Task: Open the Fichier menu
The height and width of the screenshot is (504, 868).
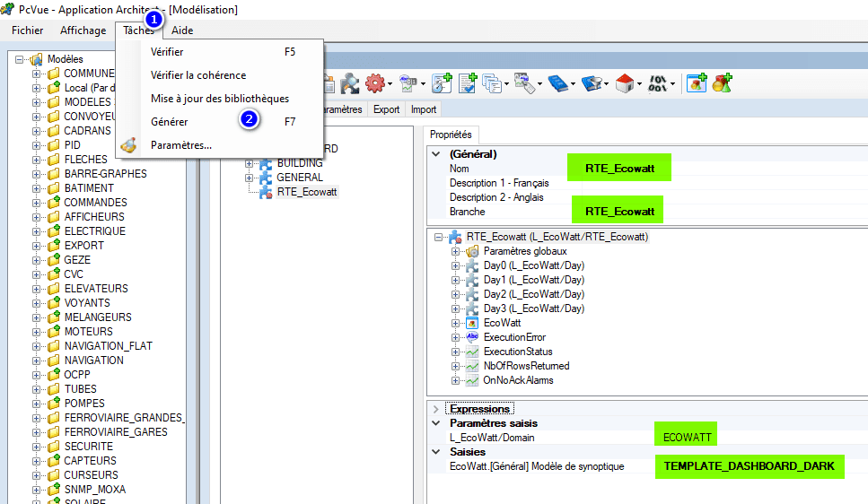Action: (27, 30)
